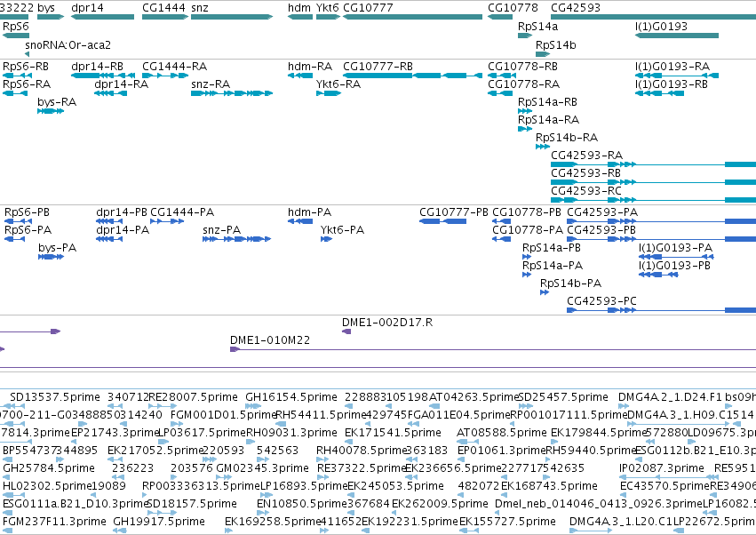Click the CG1444-RA transcript label
The image size is (756, 535).
click(174, 66)
